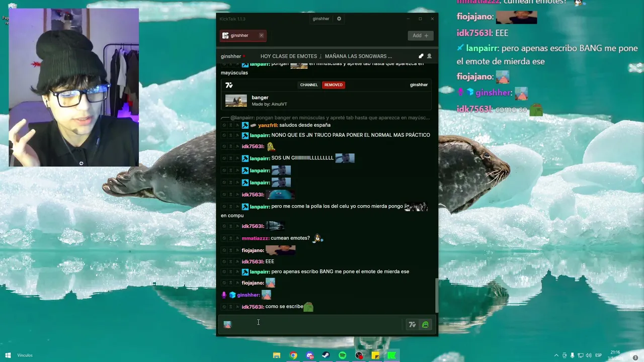Click idk7563l username on EEE message
The image size is (644, 362).
253,262
